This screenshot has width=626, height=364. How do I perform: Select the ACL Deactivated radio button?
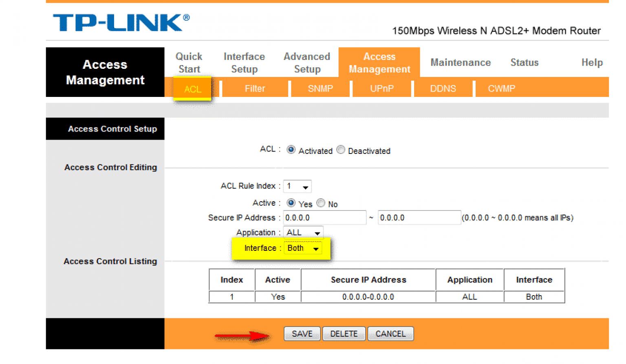[x=341, y=150]
